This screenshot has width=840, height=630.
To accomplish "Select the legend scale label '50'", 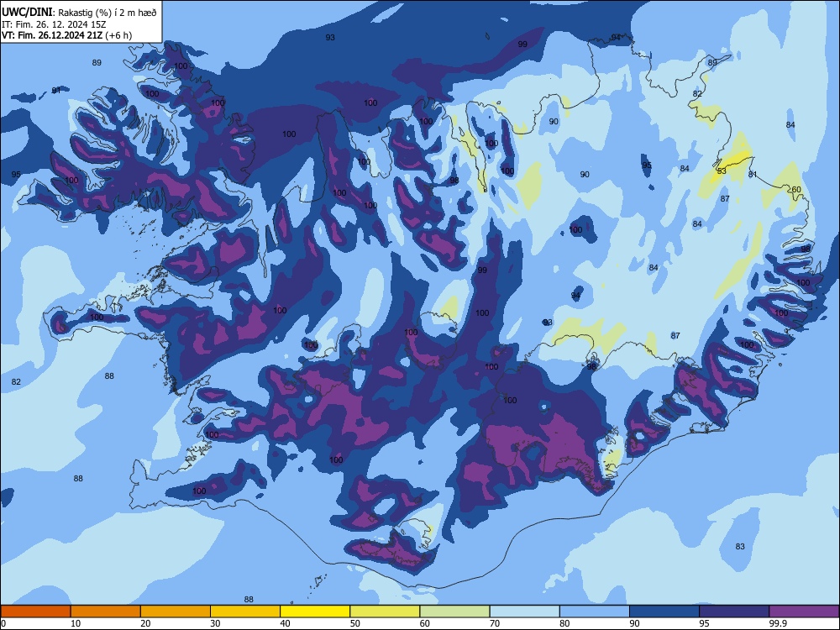I will point(354,623).
